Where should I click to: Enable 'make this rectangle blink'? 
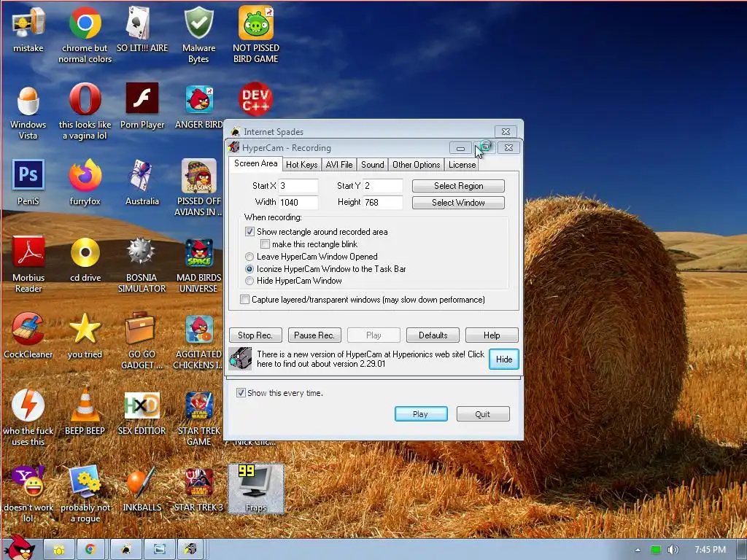pos(265,244)
